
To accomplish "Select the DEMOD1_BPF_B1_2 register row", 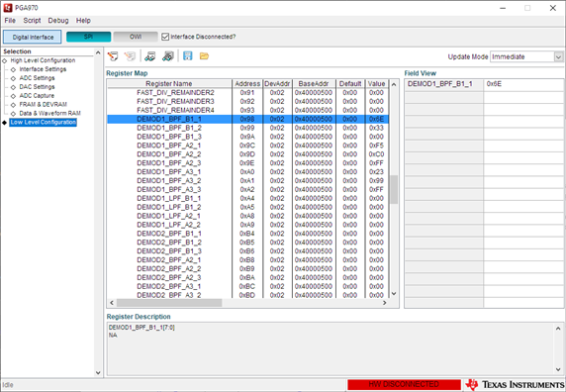I will tap(247, 128).
